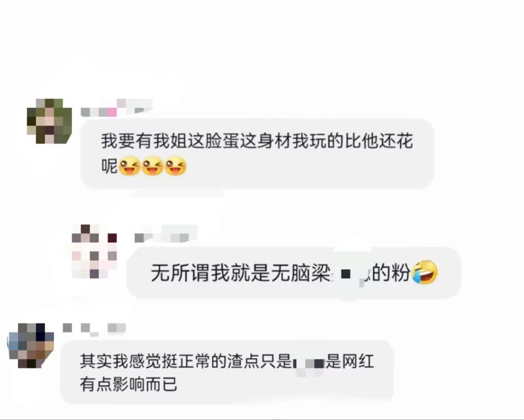This screenshot has height=420, width=524.
Task: Select the comment 其实我感觉挺正常的渣点
Action: click(227, 372)
